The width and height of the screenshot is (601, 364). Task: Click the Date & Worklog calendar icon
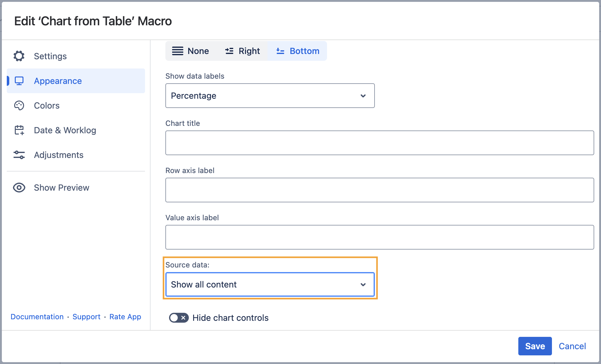tap(19, 130)
